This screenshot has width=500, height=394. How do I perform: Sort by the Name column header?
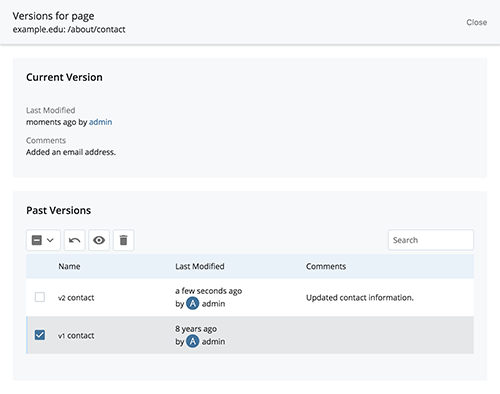coord(69,266)
